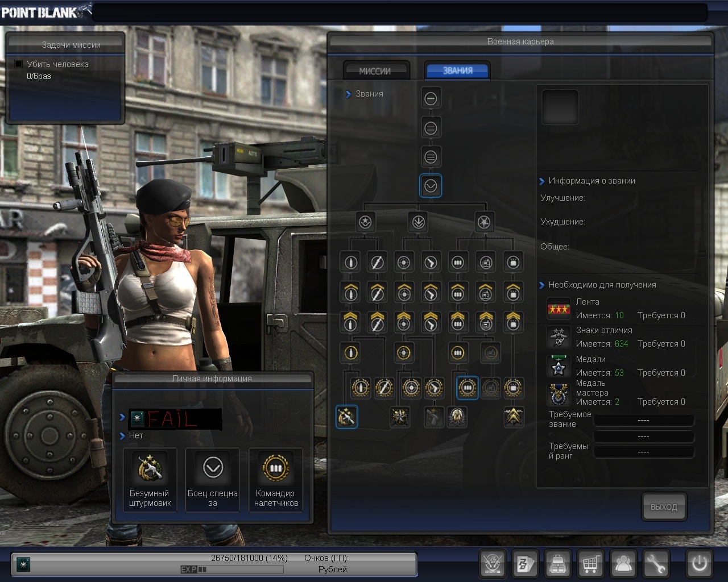728x582 pixels.
Task: Choose the starburst branch rank icon
Action: click(x=484, y=222)
